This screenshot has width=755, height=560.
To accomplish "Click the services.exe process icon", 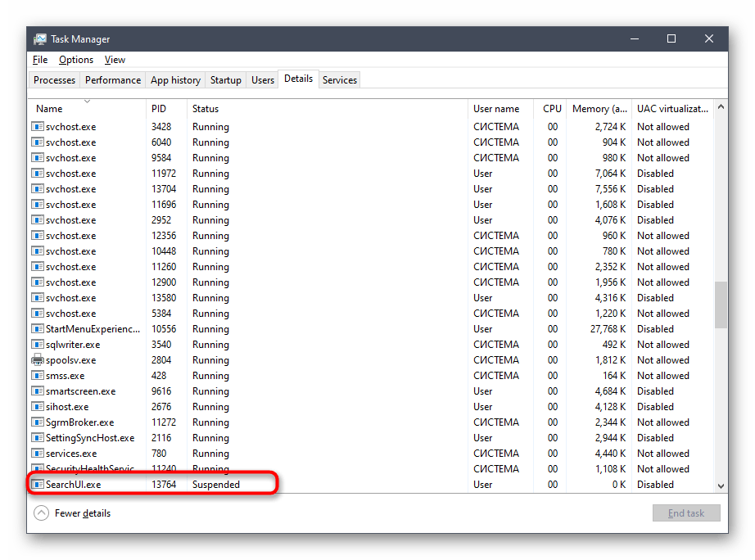I will 38,454.
